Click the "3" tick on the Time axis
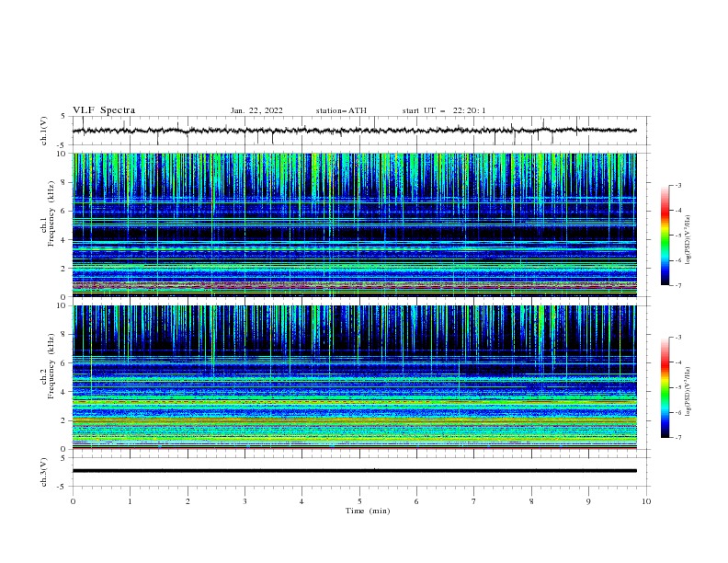Screen dimensions: 728x563 pyautogui.click(x=245, y=501)
